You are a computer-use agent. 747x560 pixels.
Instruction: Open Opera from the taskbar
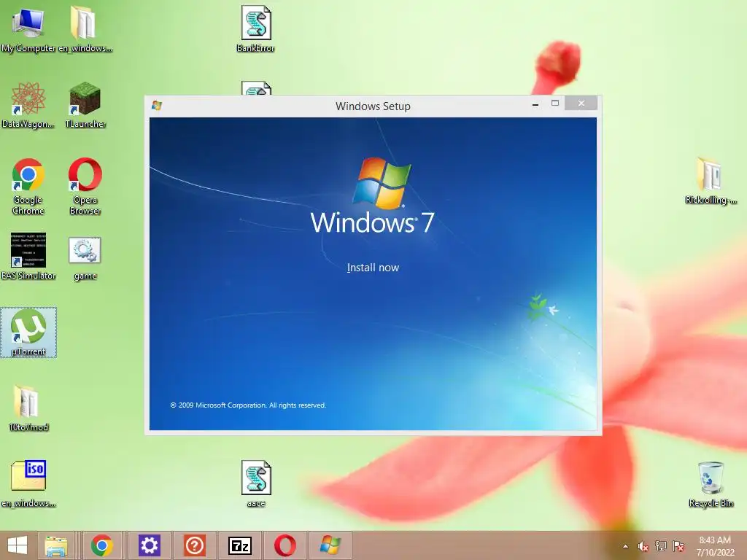[x=285, y=545]
